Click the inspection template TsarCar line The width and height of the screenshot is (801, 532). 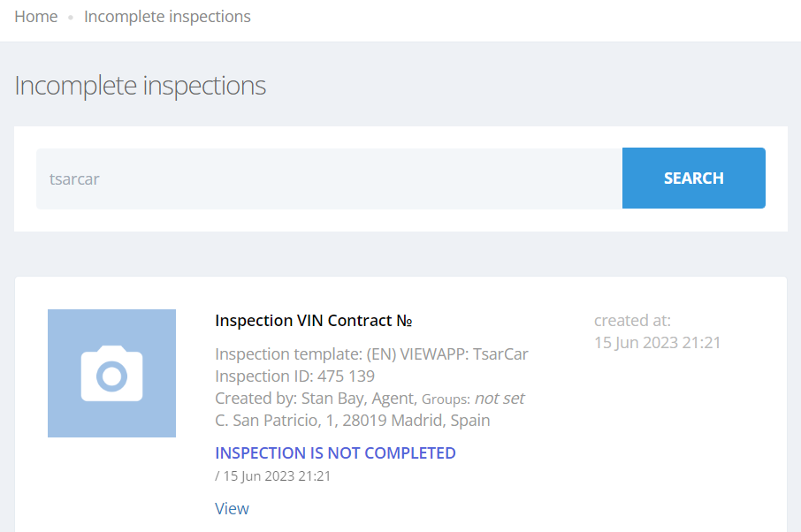point(371,354)
